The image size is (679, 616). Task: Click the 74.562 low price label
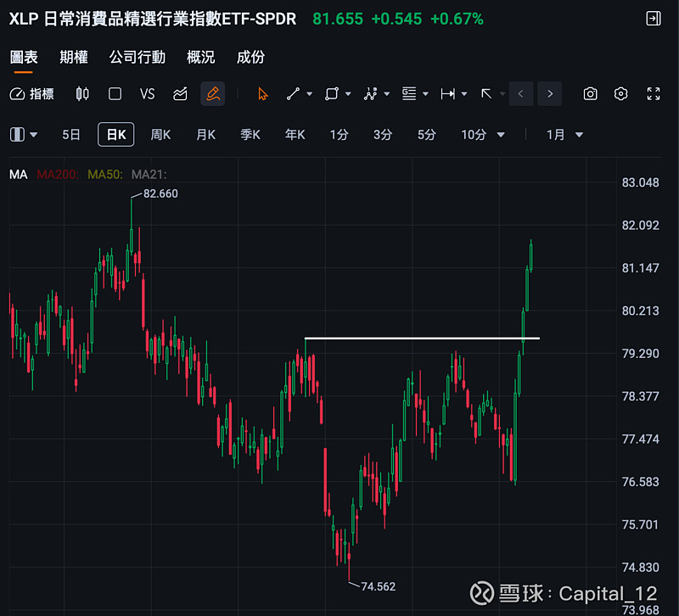[x=378, y=586]
